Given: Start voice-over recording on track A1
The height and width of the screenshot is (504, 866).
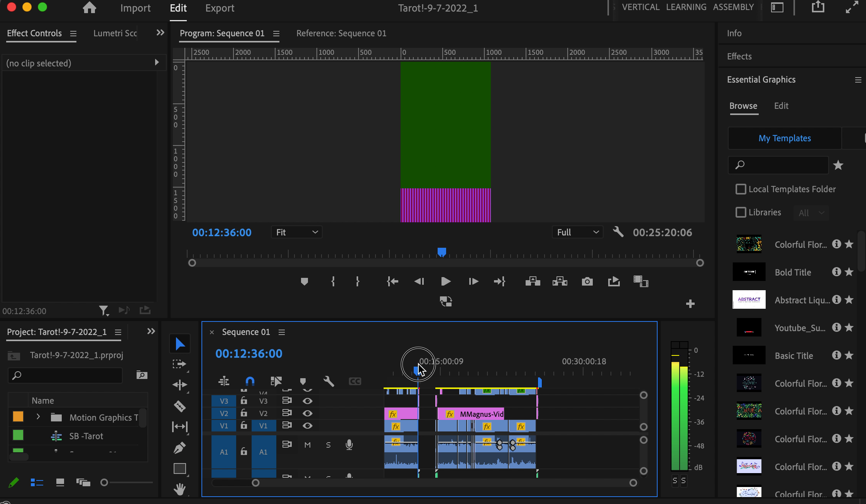Looking at the screenshot, I should click(x=349, y=445).
